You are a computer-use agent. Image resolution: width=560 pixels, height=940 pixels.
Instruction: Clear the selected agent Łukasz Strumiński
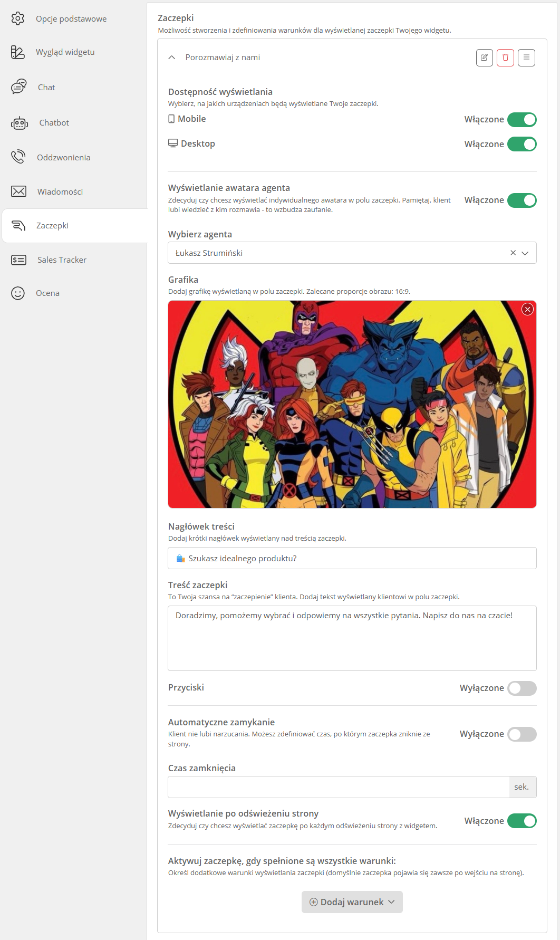(513, 253)
